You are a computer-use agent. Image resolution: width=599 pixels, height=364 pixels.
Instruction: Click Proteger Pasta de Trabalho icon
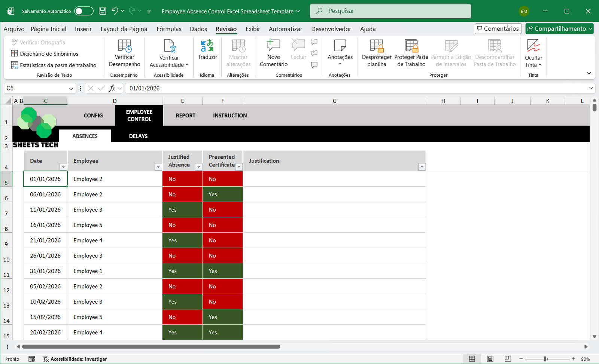[x=411, y=46]
